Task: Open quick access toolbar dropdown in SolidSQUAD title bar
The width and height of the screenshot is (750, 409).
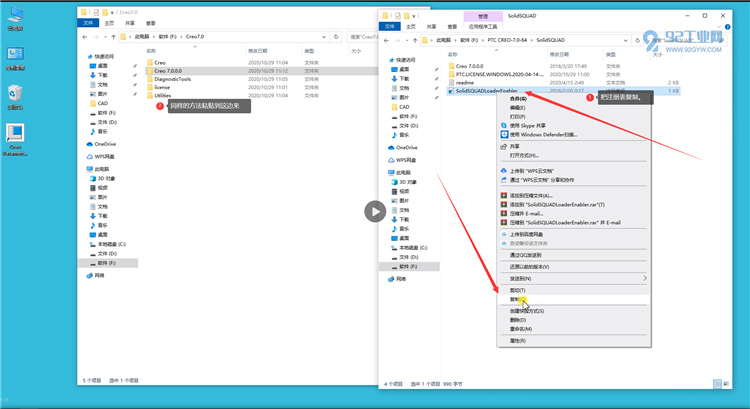Action: coord(414,16)
